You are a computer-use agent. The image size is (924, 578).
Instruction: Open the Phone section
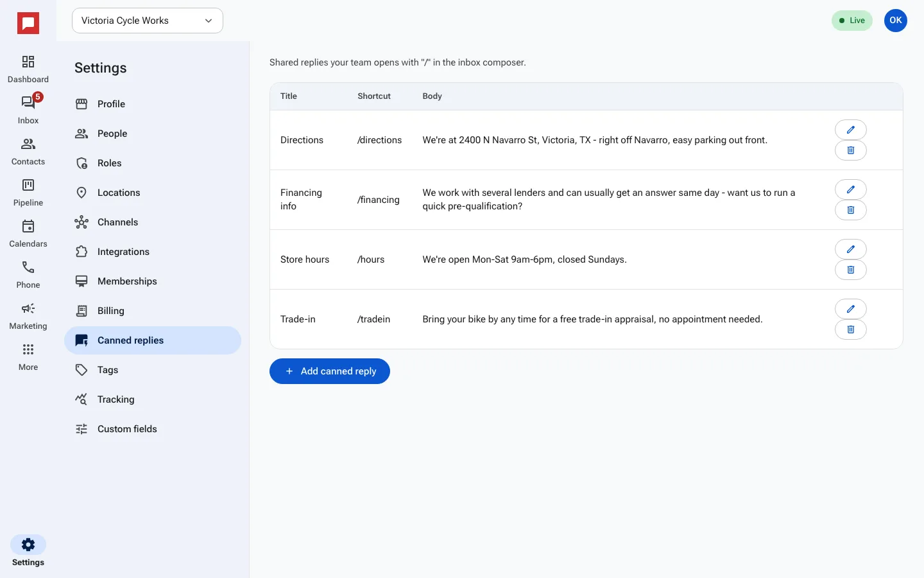pyautogui.click(x=28, y=275)
